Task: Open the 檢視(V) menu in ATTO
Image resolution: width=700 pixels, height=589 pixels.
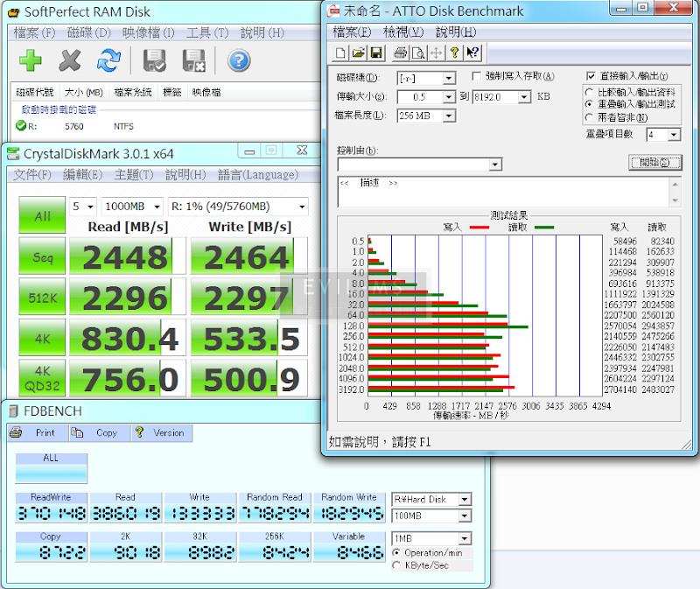Action: [x=403, y=32]
